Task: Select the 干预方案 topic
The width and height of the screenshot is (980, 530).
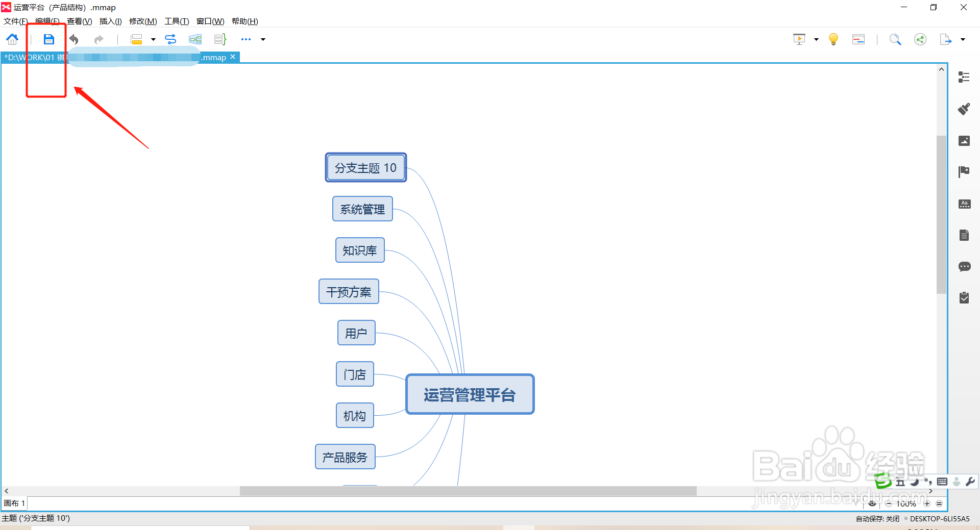Action: [x=349, y=291]
